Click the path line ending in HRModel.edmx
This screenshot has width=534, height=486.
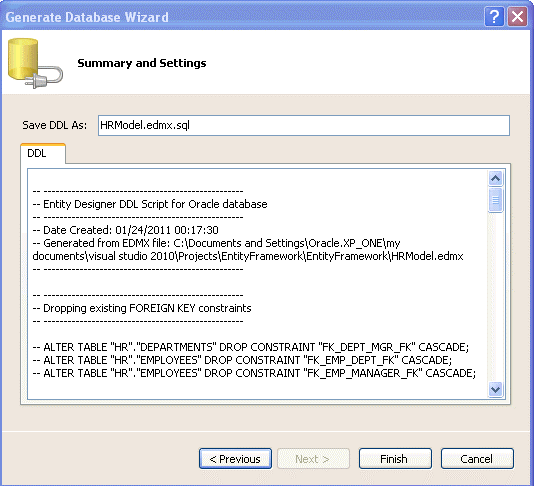[248, 256]
